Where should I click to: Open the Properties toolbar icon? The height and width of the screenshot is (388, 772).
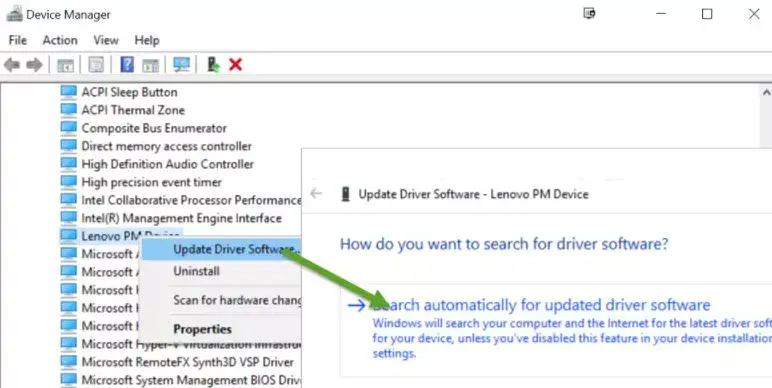tap(96, 65)
